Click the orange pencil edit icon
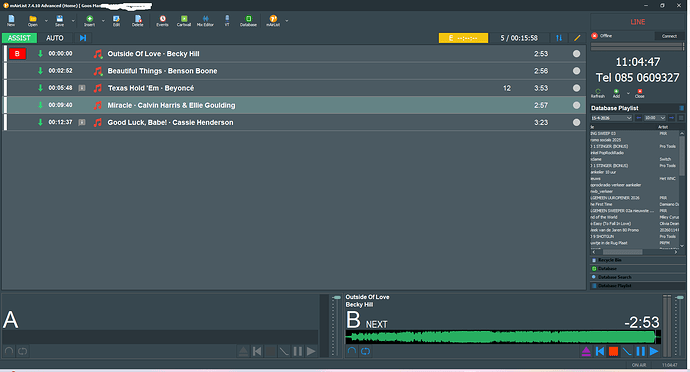 coord(577,38)
